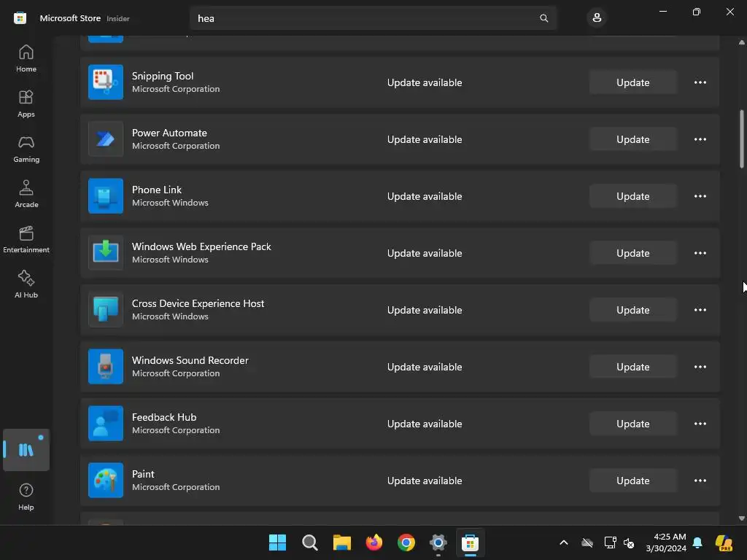Go to Gaming in the sidebar
The width and height of the screenshot is (747, 560).
(26, 149)
